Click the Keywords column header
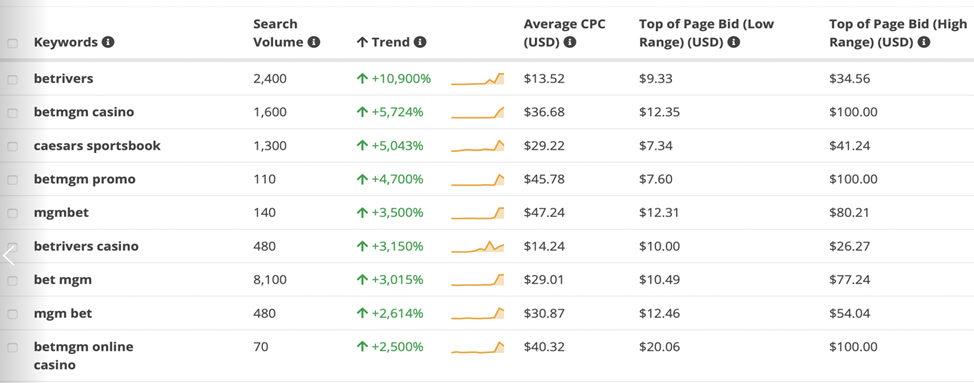Viewport: 974px width, 383px height. [66, 42]
